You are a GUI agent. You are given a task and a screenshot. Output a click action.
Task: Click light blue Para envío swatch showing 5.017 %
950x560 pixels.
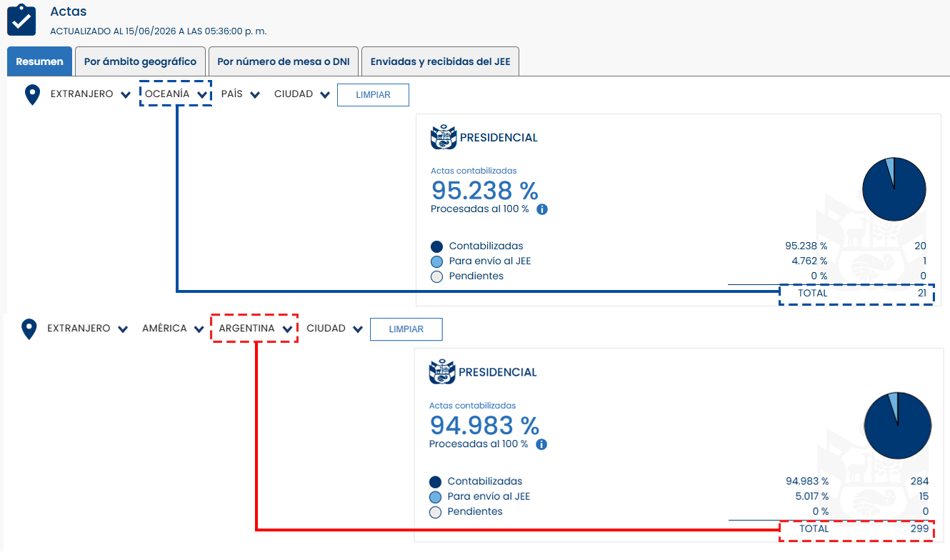[x=436, y=496]
